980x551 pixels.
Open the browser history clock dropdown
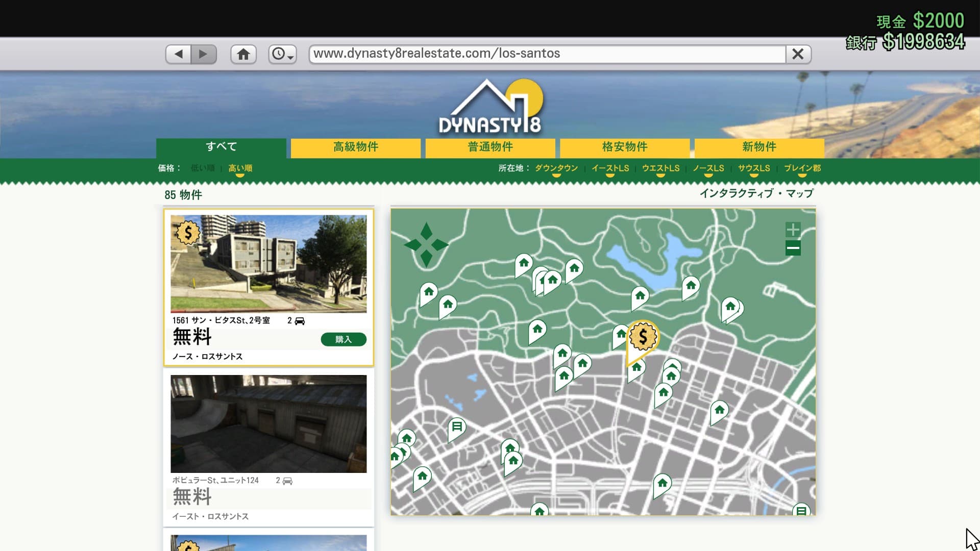(282, 54)
